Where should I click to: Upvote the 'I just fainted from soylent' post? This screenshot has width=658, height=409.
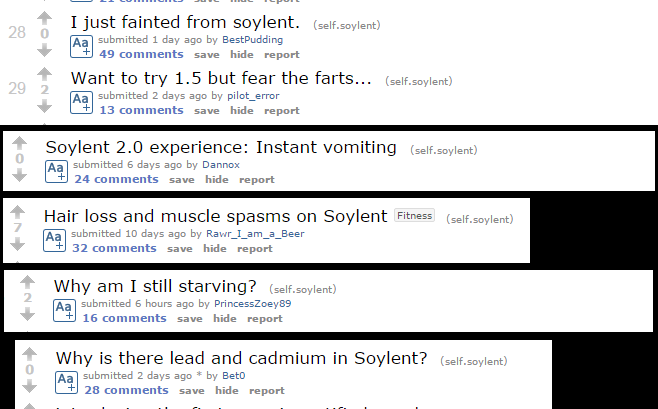pyautogui.click(x=44, y=18)
